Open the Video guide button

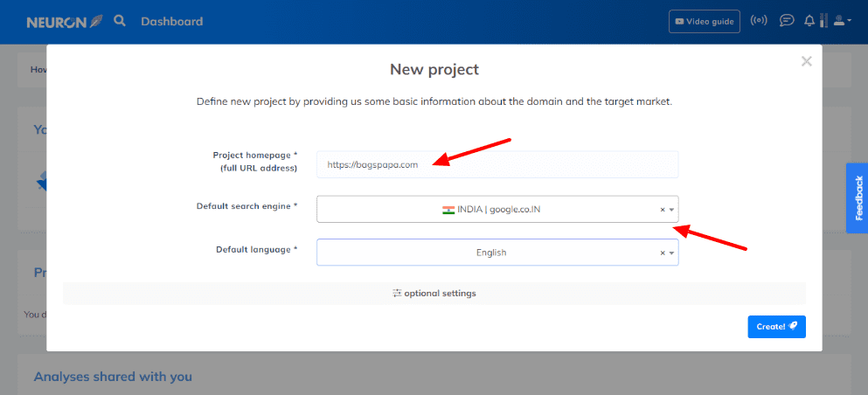tap(705, 22)
